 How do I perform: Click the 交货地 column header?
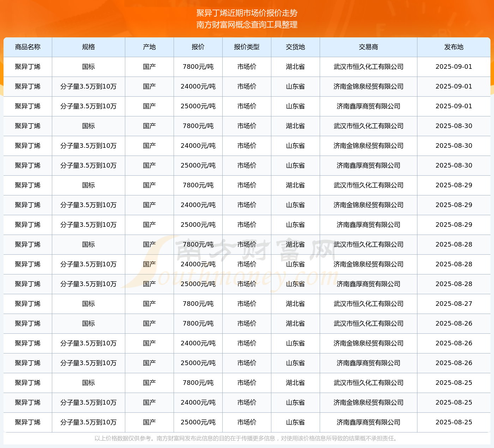[x=295, y=47]
